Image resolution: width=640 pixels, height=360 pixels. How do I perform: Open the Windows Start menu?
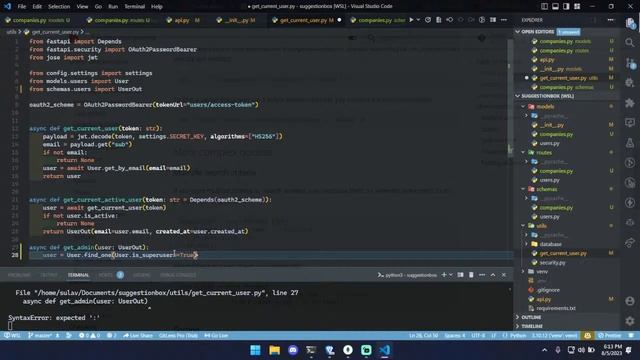pos(256,350)
